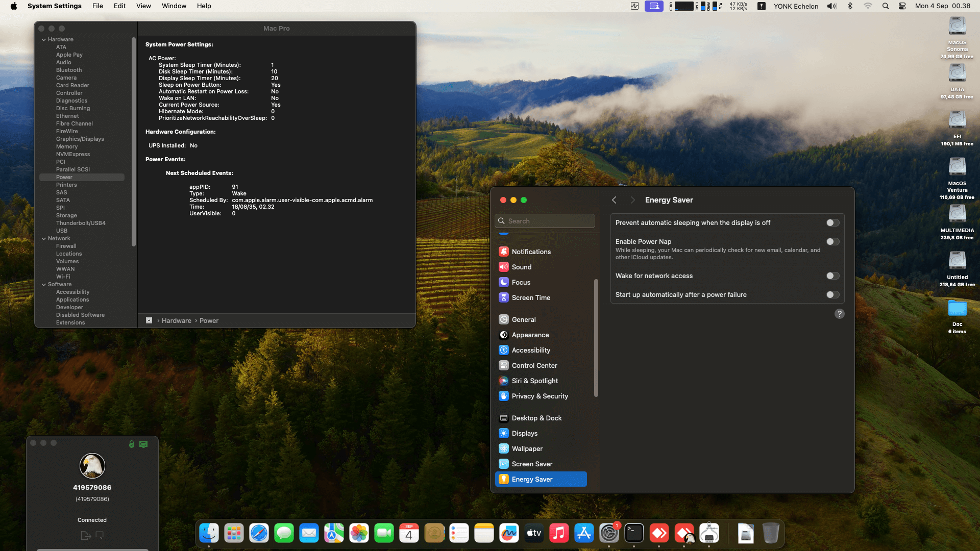980x551 pixels.
Task: Collapse the Software section in sidebar
Action: click(44, 284)
